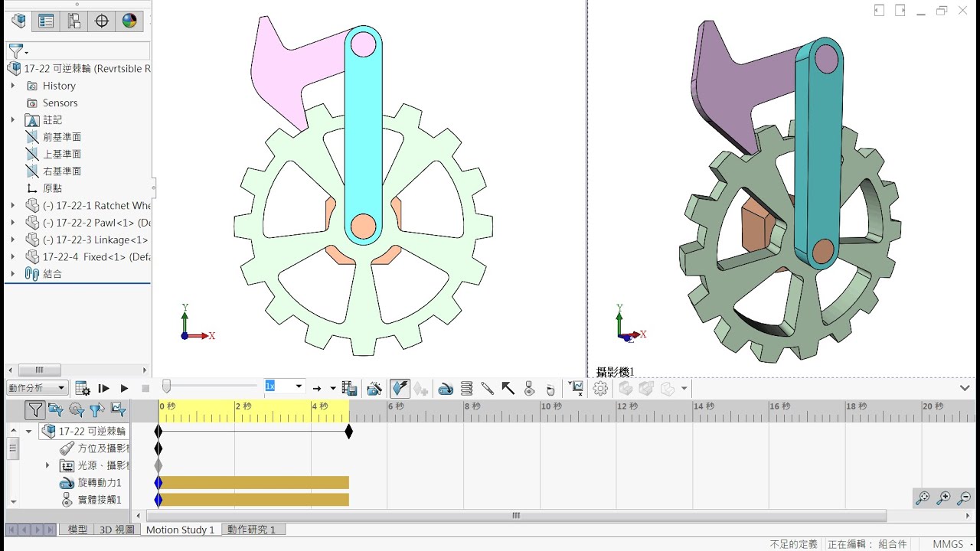Screen dimensions: 980x551
Task: Click the timeline horizontal scrollbar
Action: (x=516, y=516)
